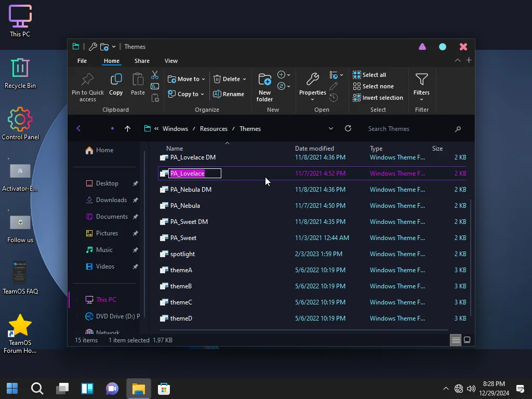Click the Copy path icon under scissors

pos(155,87)
